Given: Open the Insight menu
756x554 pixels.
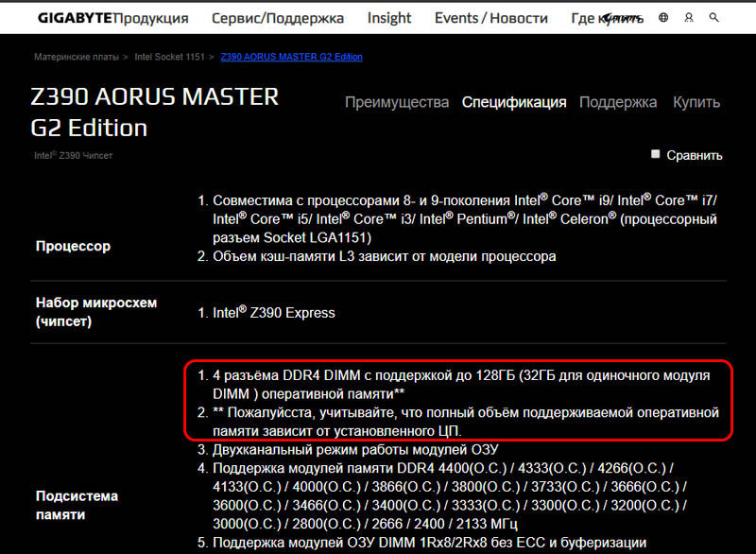Looking at the screenshot, I should (389, 18).
